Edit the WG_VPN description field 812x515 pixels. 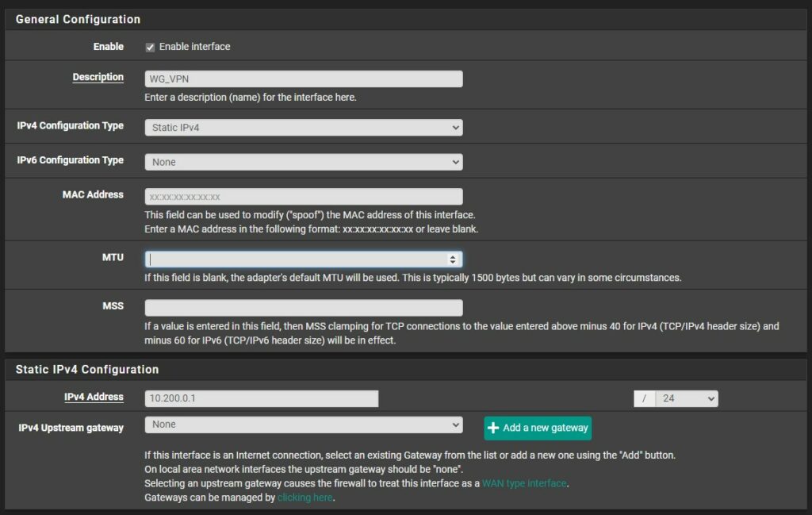tap(304, 79)
